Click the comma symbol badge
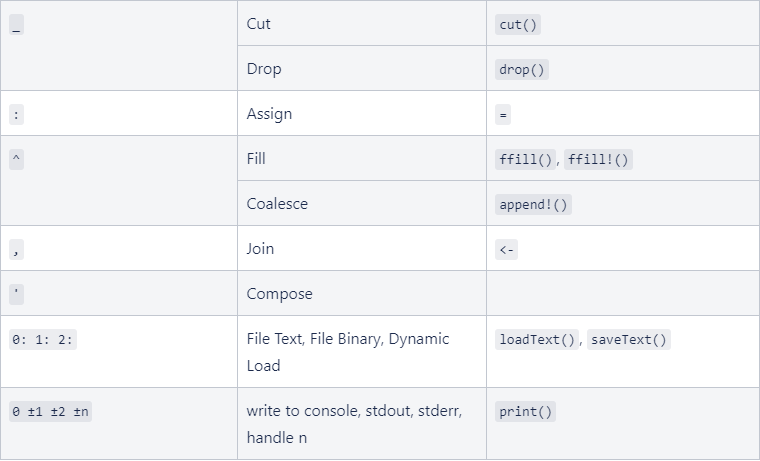760x461 pixels. pos(16,250)
